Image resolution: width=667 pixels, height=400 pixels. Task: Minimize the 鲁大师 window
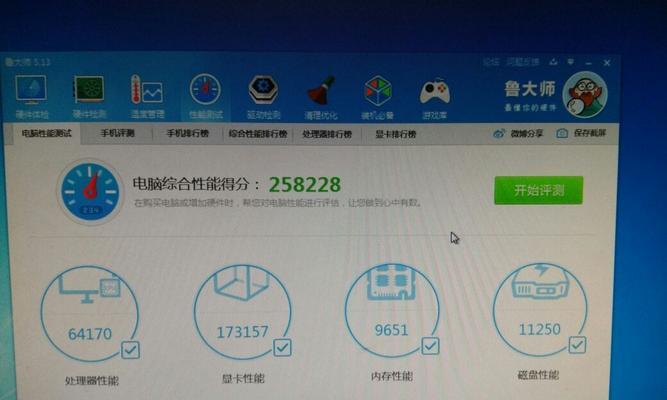pyautogui.click(x=589, y=63)
